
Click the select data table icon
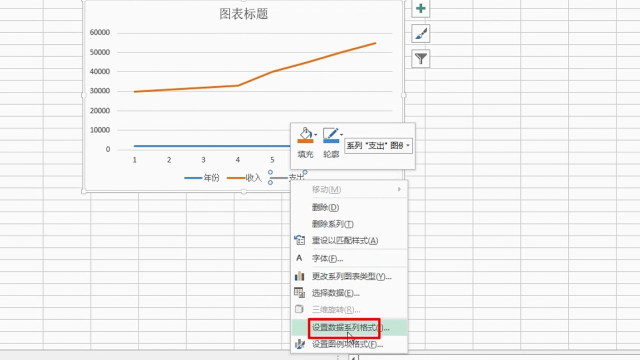(x=300, y=293)
